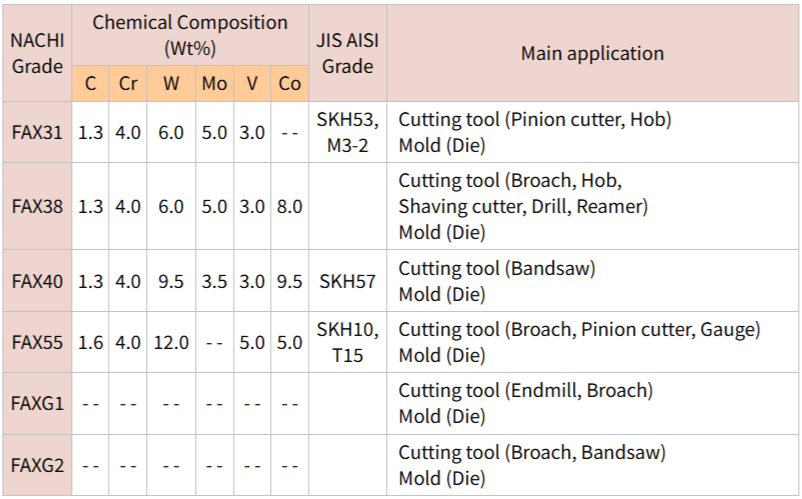Click the Co element subheader
This screenshot has width=802, height=499.
[x=290, y=84]
